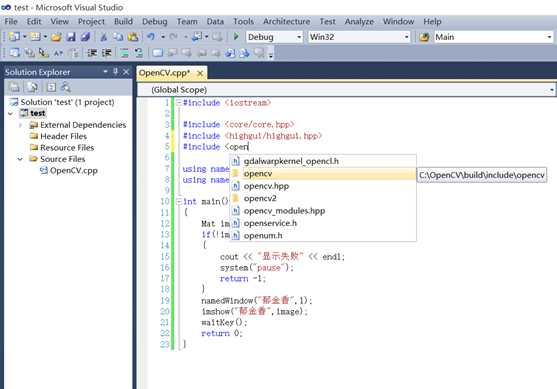Click the uncomment selected lines icon

pos(139,53)
